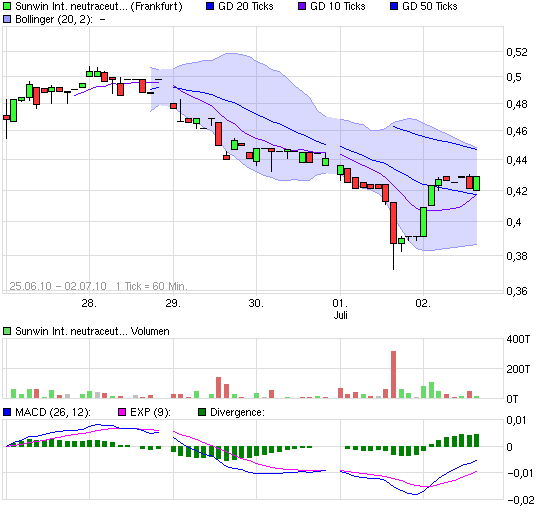The height and width of the screenshot is (521, 545).
Task: Click the 0,44 price axis value
Action: (x=517, y=160)
